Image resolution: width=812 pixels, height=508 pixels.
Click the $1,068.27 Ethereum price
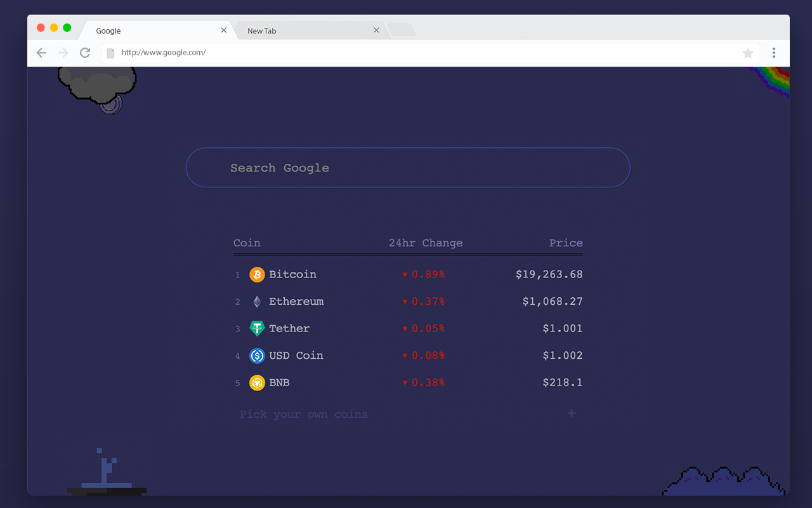(553, 302)
